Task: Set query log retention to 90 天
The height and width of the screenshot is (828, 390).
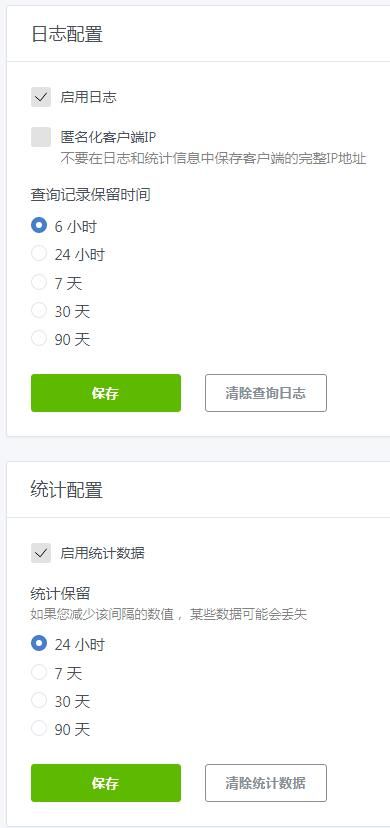Action: pyautogui.click(x=39, y=338)
